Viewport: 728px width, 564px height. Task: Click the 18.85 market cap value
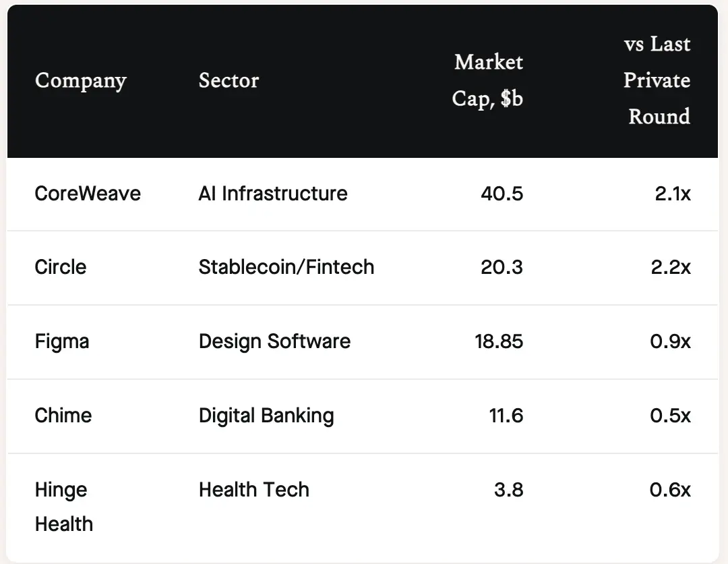click(498, 341)
